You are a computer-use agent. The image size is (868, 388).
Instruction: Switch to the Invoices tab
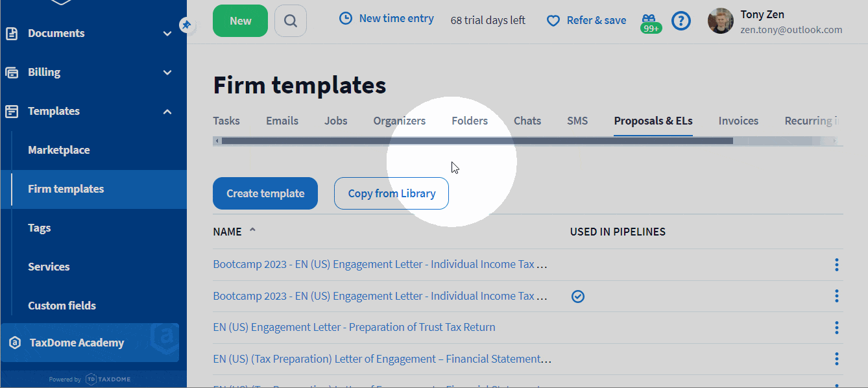click(738, 121)
